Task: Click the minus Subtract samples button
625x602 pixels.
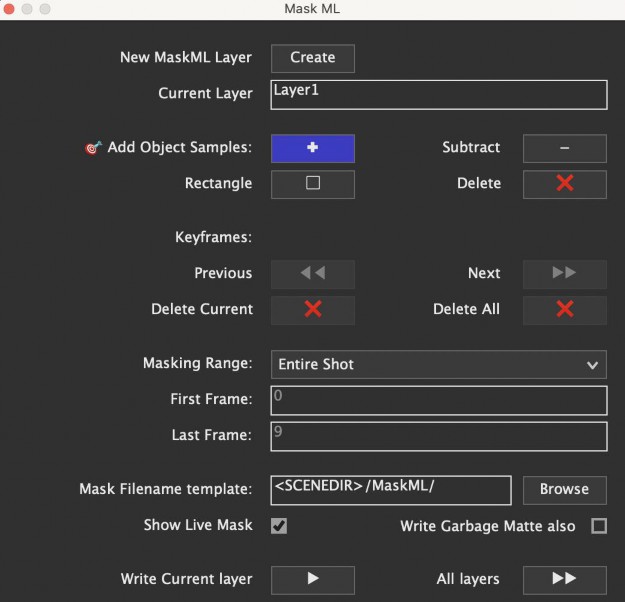Action: 564,148
